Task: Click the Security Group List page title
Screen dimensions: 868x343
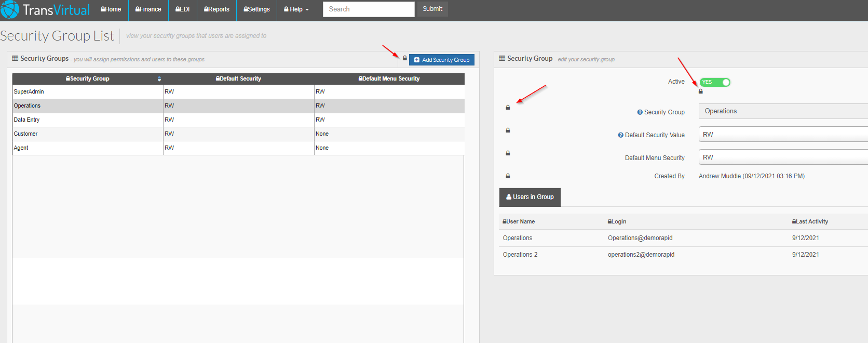Action: click(57, 36)
